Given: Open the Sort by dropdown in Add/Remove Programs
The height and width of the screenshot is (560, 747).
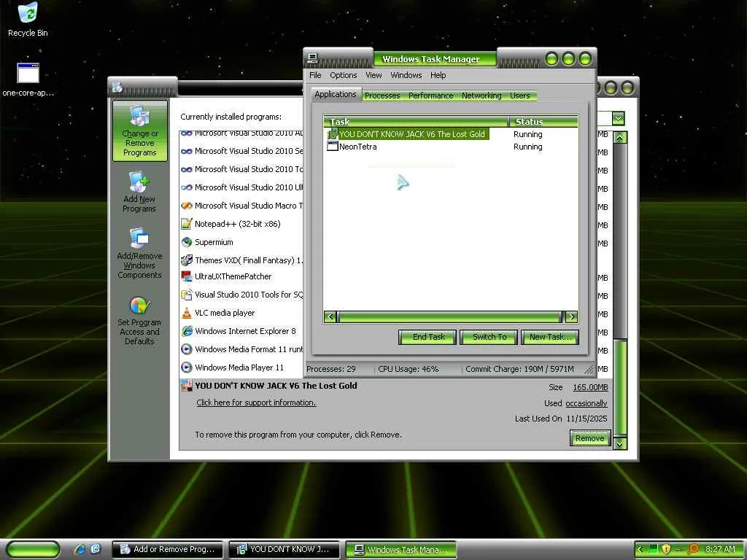Looking at the screenshot, I should [618, 118].
